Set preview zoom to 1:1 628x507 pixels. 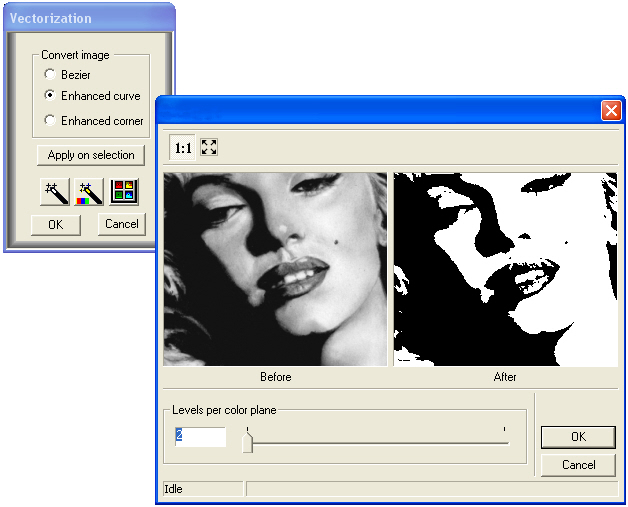[x=183, y=148]
